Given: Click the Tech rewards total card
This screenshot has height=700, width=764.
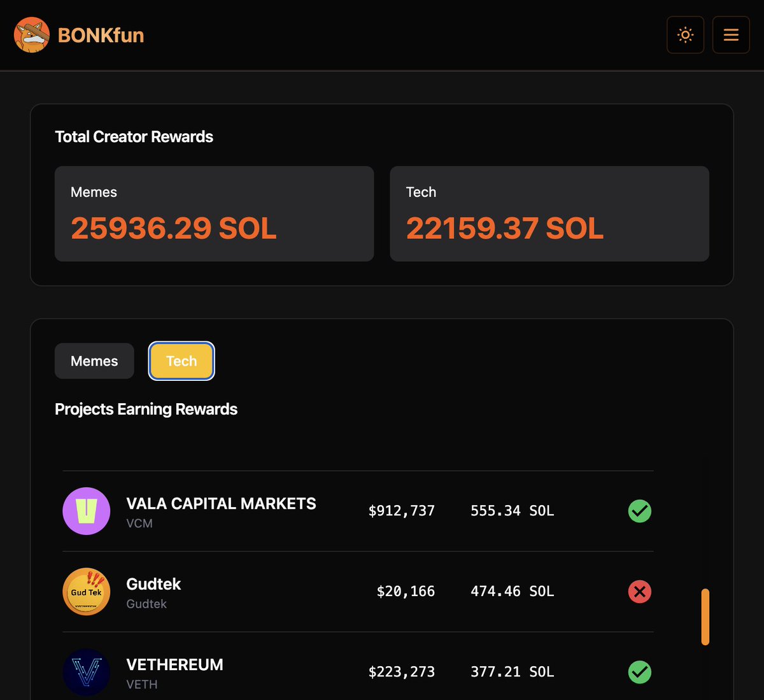Looking at the screenshot, I should [x=549, y=213].
